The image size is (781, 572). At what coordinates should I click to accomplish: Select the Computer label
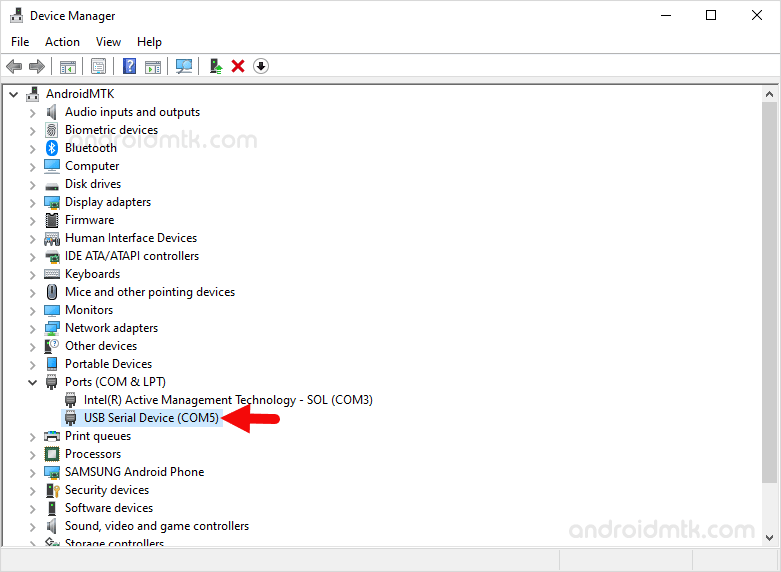[92, 166]
